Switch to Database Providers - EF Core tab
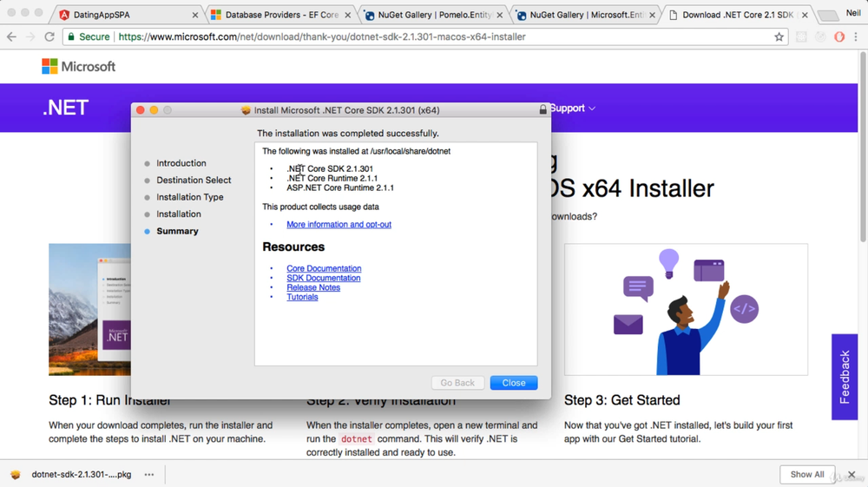The height and width of the screenshot is (487, 868). pos(282,15)
